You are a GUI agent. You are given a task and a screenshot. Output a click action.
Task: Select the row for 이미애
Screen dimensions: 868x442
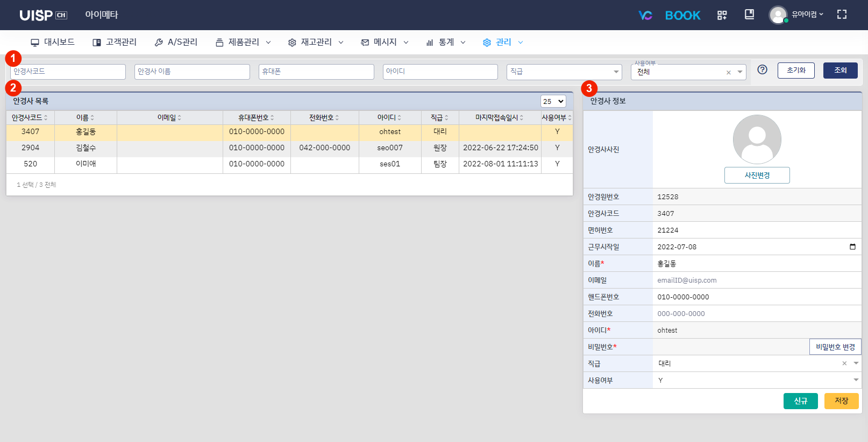click(x=289, y=164)
